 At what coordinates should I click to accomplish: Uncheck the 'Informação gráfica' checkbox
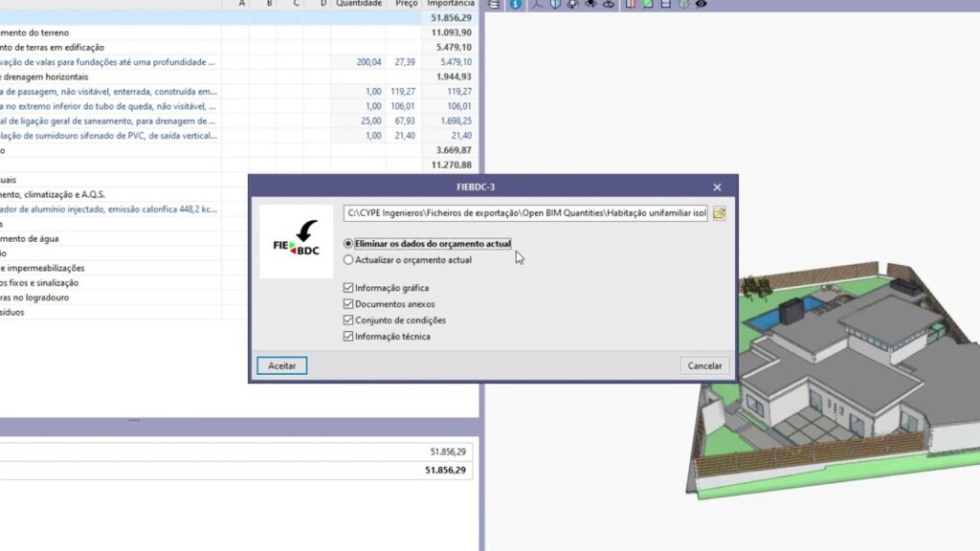[348, 287]
